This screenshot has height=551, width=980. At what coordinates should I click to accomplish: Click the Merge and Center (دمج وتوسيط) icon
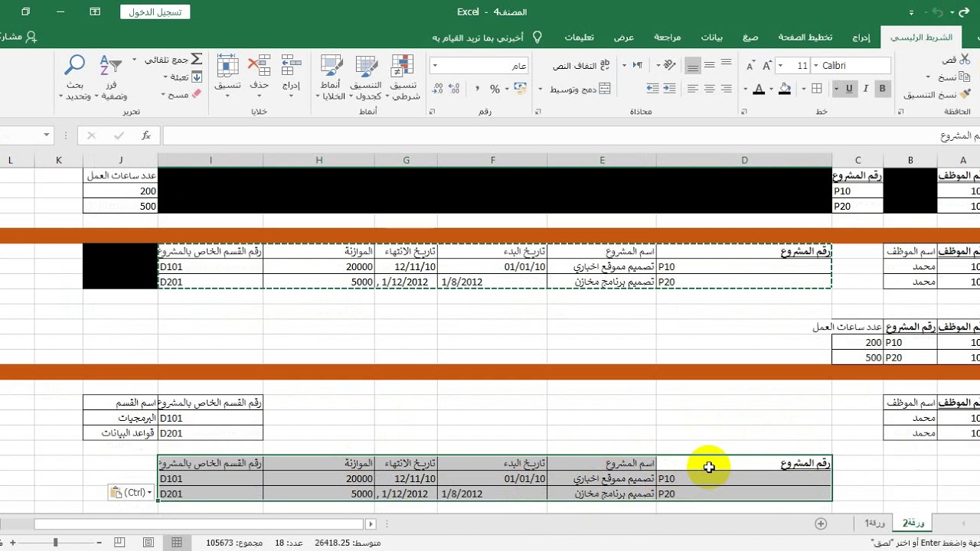pos(604,90)
